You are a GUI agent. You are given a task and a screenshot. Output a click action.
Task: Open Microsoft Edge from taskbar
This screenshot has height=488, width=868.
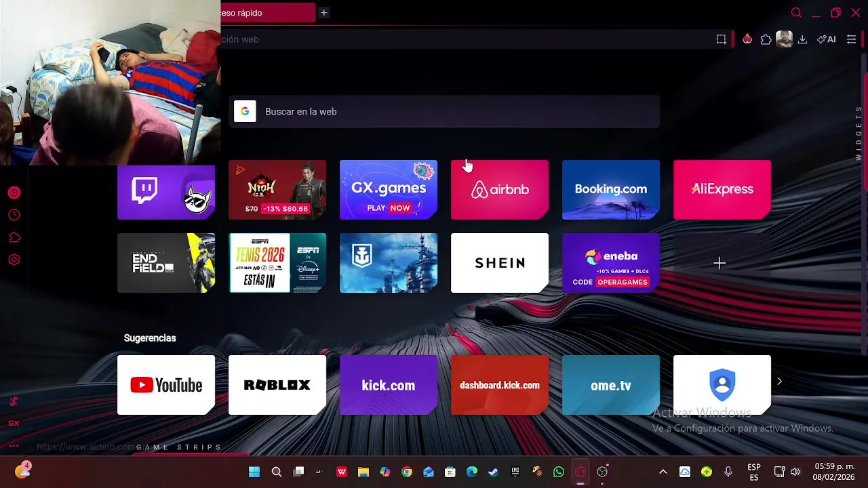point(472,472)
